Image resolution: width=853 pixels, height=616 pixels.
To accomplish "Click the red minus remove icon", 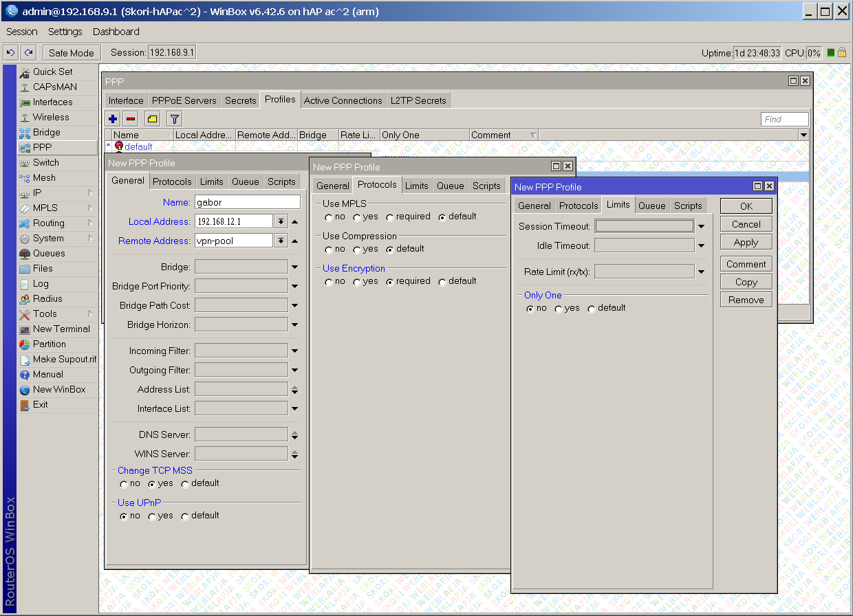I will click(x=131, y=119).
